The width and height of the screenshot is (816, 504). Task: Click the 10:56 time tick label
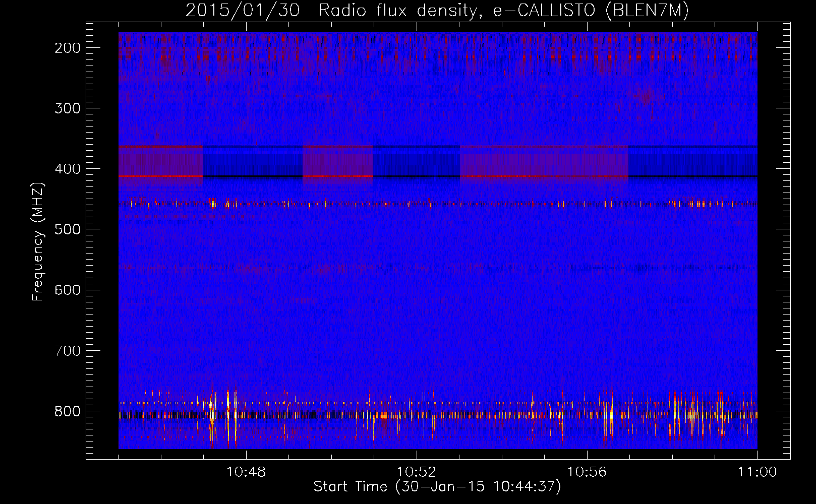(x=587, y=472)
